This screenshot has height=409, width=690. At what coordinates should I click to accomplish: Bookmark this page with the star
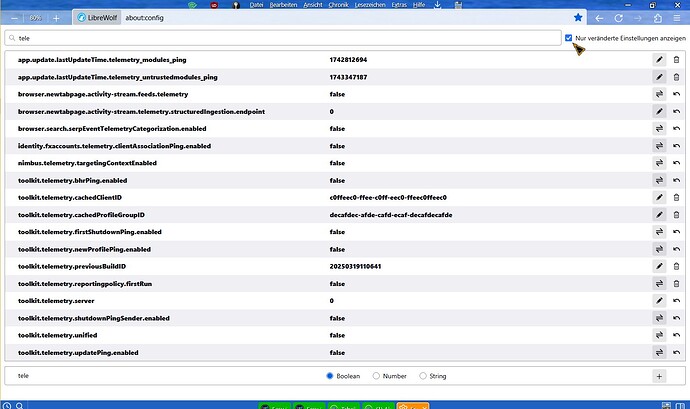click(578, 18)
